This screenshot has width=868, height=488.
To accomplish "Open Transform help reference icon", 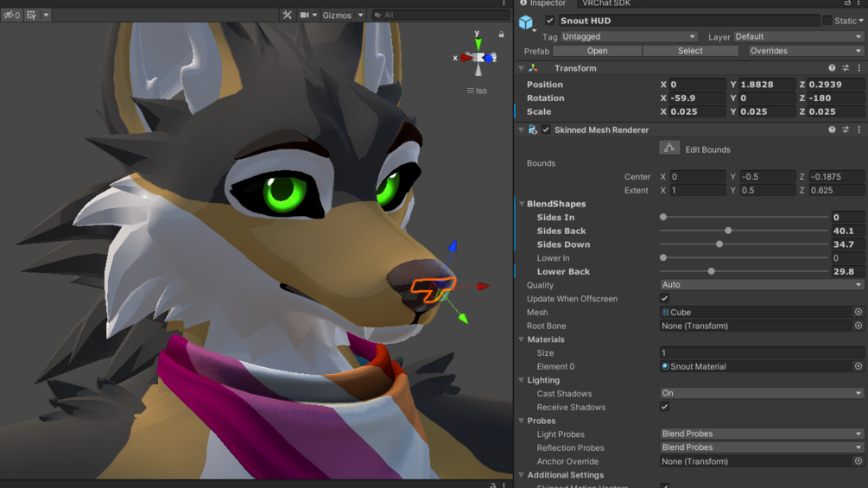I will point(832,68).
